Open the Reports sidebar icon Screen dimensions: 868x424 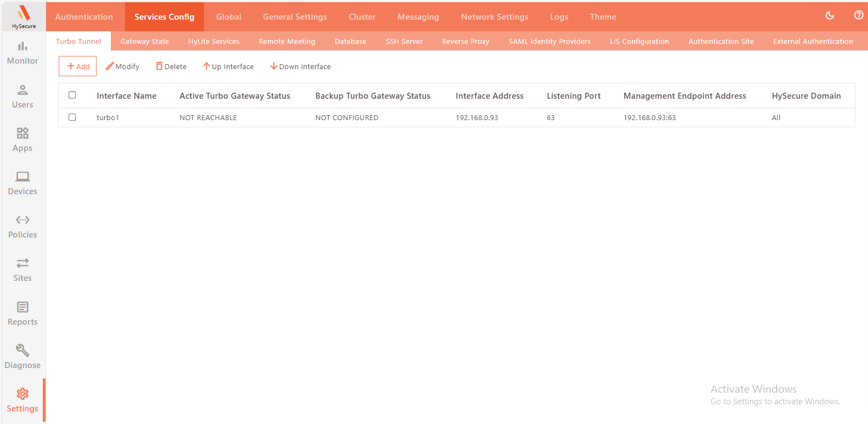tap(22, 314)
